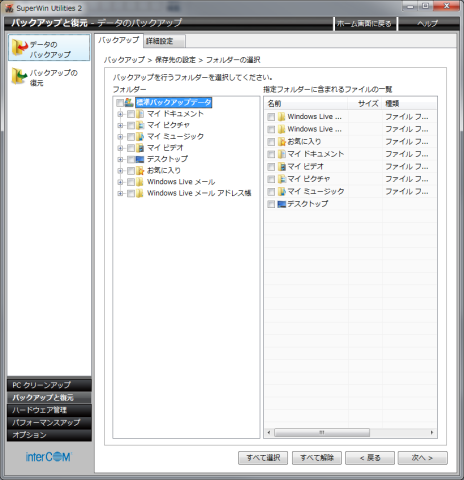Click the マイ ミュージック icon in the file list
This screenshot has width=464, height=480.
[282, 192]
